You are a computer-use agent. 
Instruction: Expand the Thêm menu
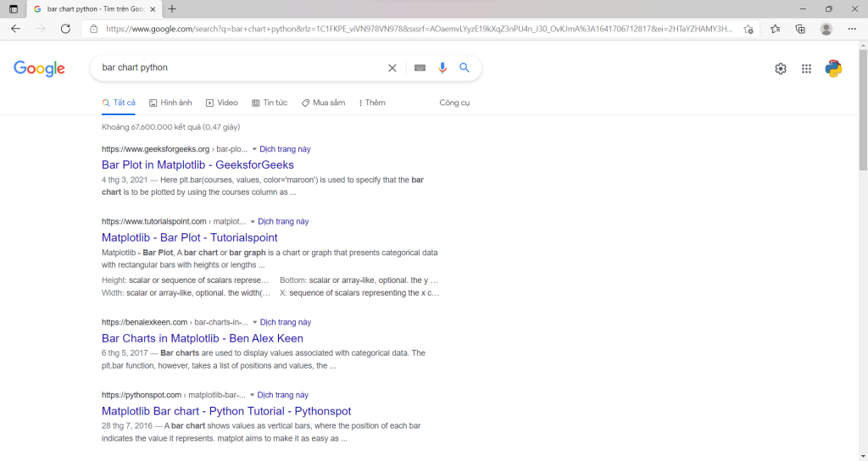[372, 103]
